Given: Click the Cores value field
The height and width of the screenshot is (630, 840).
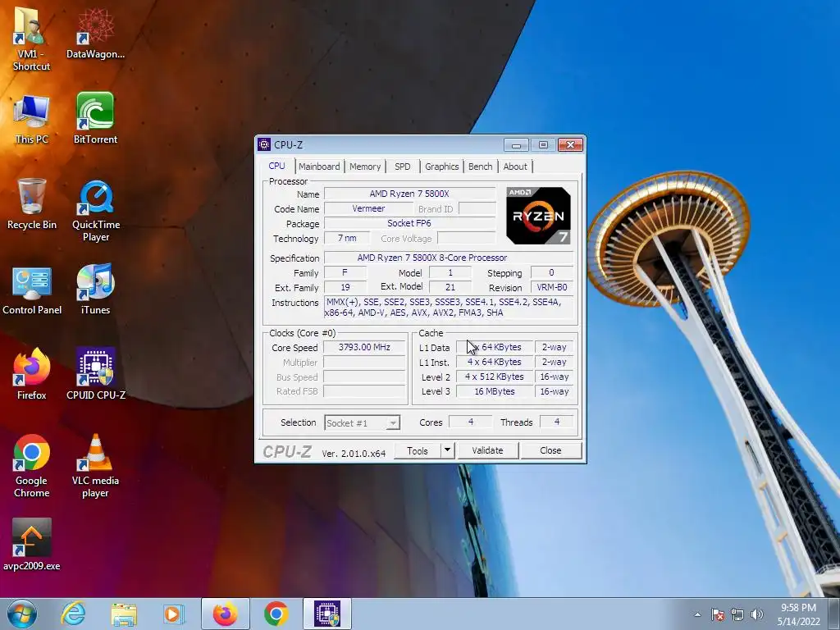Looking at the screenshot, I should point(470,422).
